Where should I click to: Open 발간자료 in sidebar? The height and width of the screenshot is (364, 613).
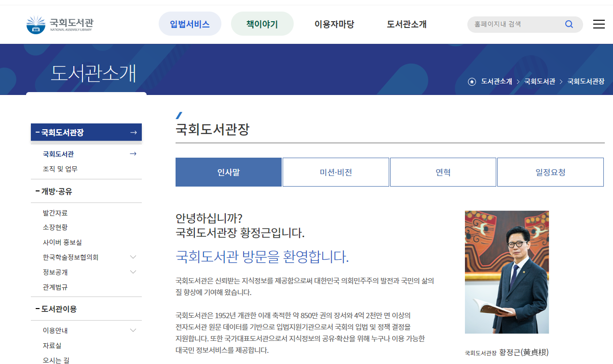[55, 213]
